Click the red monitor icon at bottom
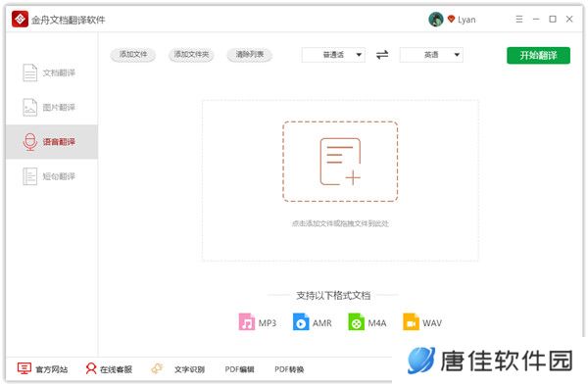588x386 pixels. [24, 368]
